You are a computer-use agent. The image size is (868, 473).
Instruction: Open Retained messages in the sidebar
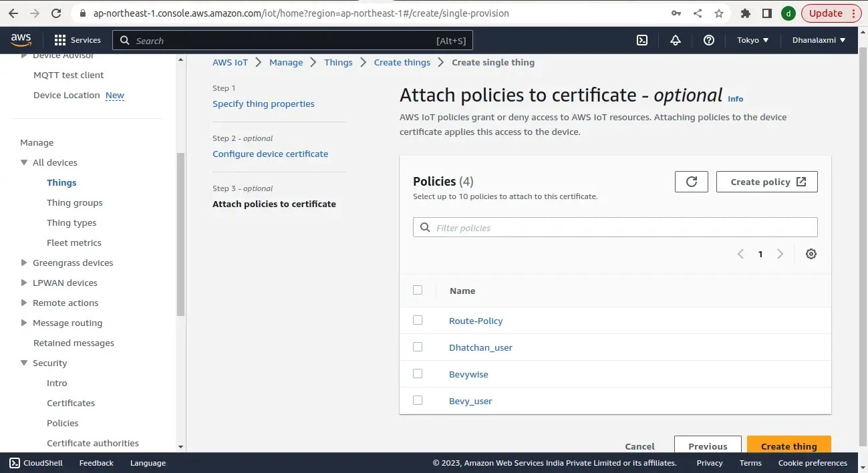pyautogui.click(x=74, y=343)
